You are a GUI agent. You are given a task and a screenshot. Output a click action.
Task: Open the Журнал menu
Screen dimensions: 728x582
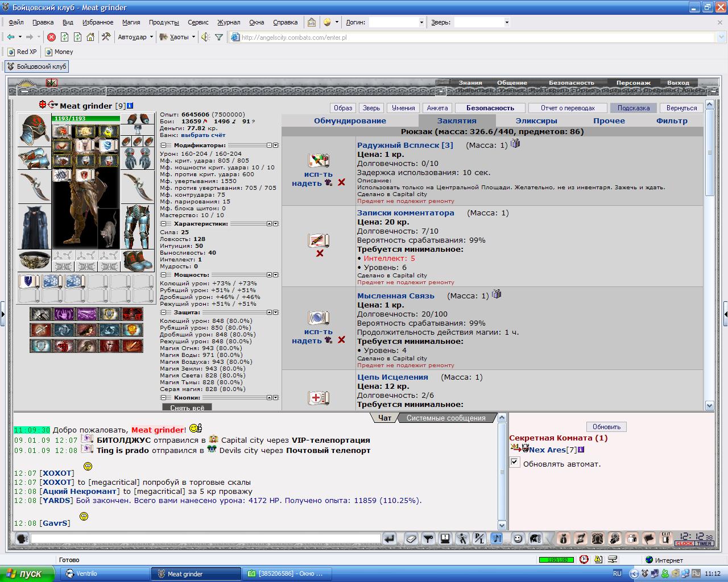229,22
